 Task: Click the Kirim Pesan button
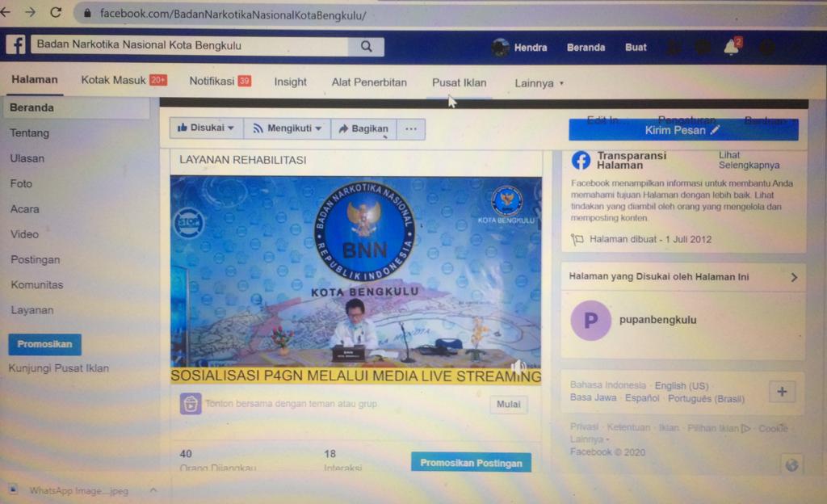[683, 130]
